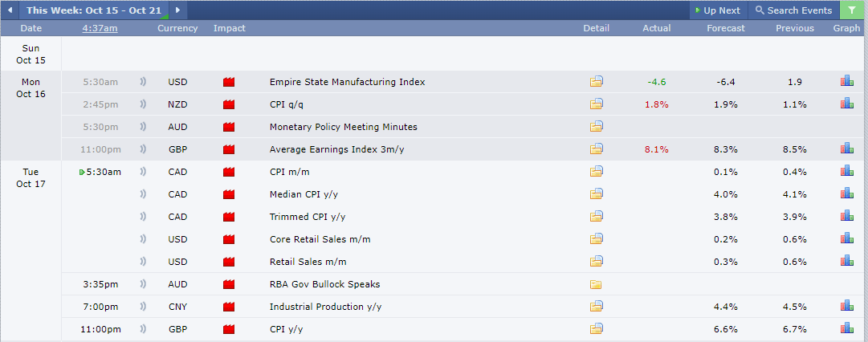The height and width of the screenshot is (342, 868).
Task: Open graph icon for NZD CPI q/q
Action: (846, 104)
